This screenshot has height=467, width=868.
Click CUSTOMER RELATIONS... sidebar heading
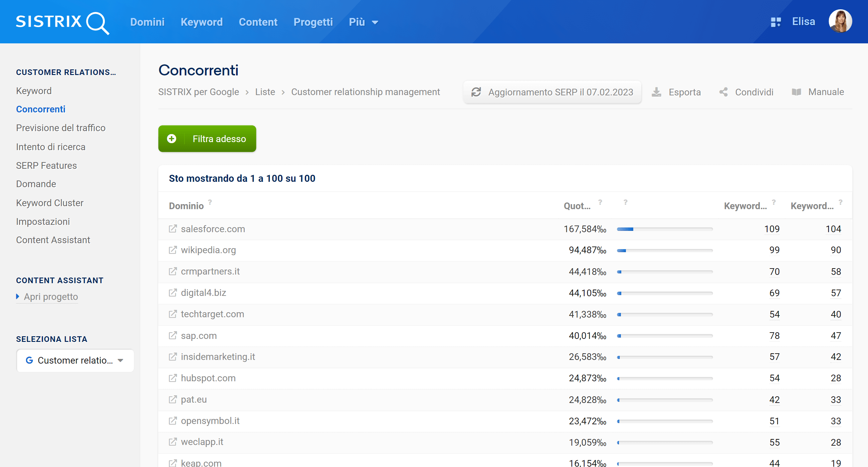click(x=66, y=72)
